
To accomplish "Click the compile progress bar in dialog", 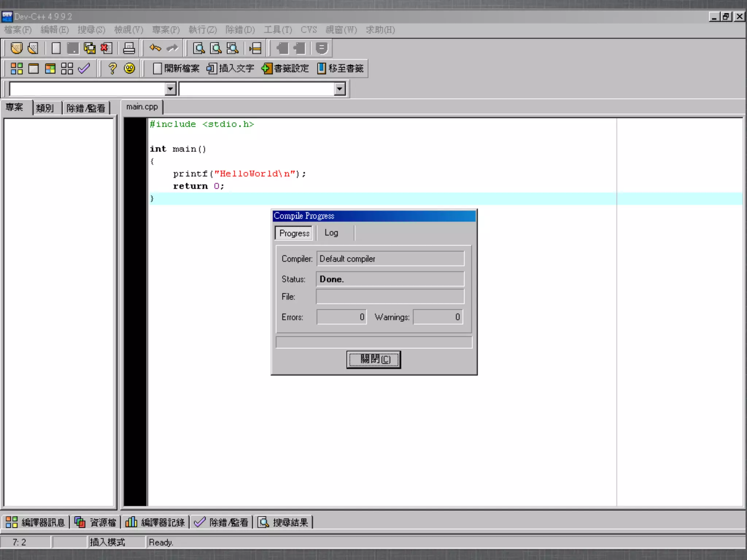I will [373, 342].
